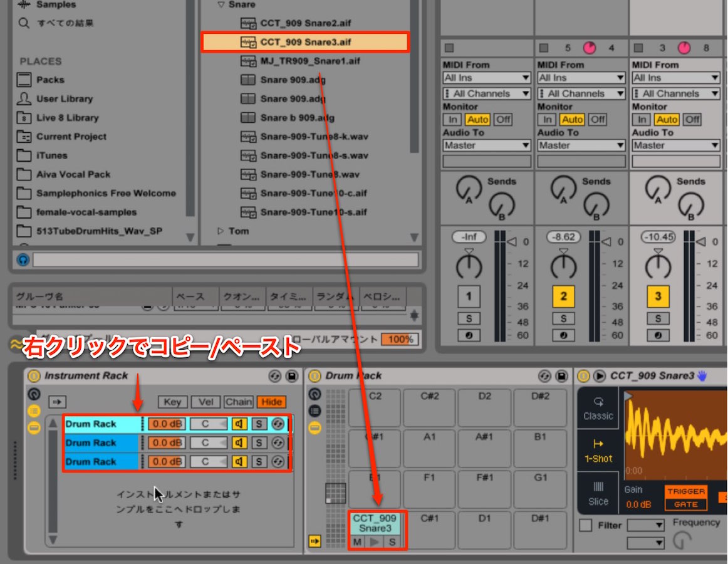Show the Drum Rack input/output section

pos(315,541)
